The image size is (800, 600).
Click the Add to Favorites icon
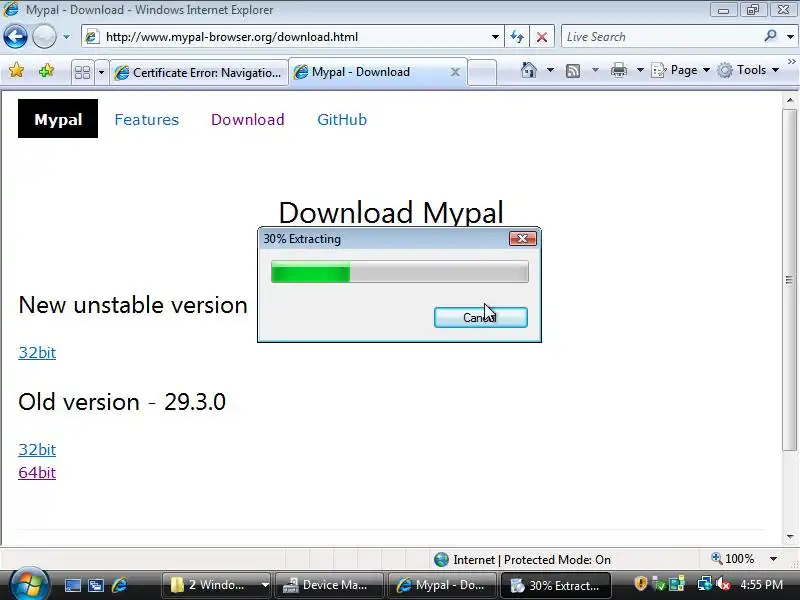click(46, 70)
